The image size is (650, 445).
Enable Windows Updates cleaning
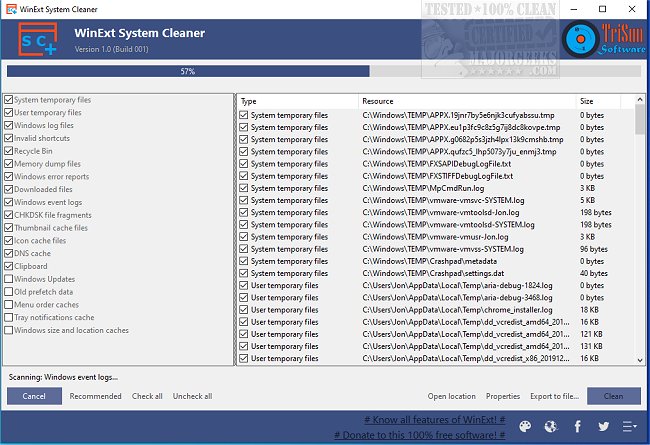9,279
